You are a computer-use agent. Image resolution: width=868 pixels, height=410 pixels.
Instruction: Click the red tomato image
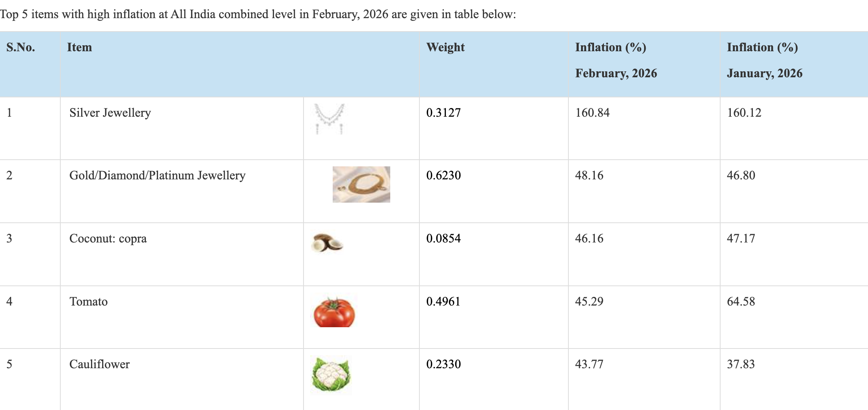[x=334, y=312]
